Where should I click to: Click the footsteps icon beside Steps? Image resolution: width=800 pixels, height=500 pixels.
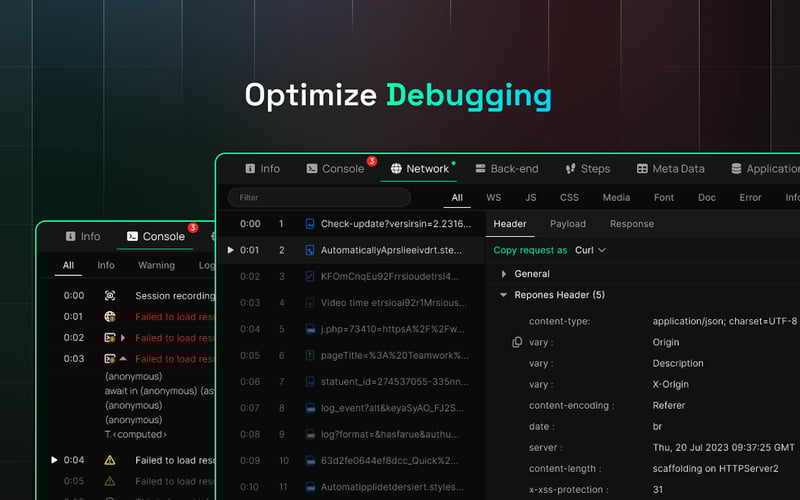point(570,169)
